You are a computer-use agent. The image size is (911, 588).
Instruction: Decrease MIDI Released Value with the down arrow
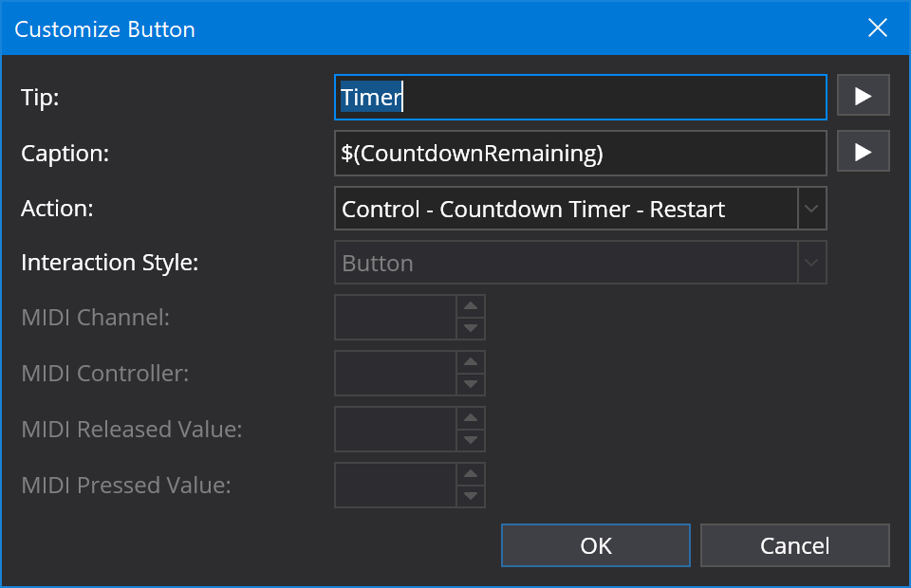pos(472,438)
